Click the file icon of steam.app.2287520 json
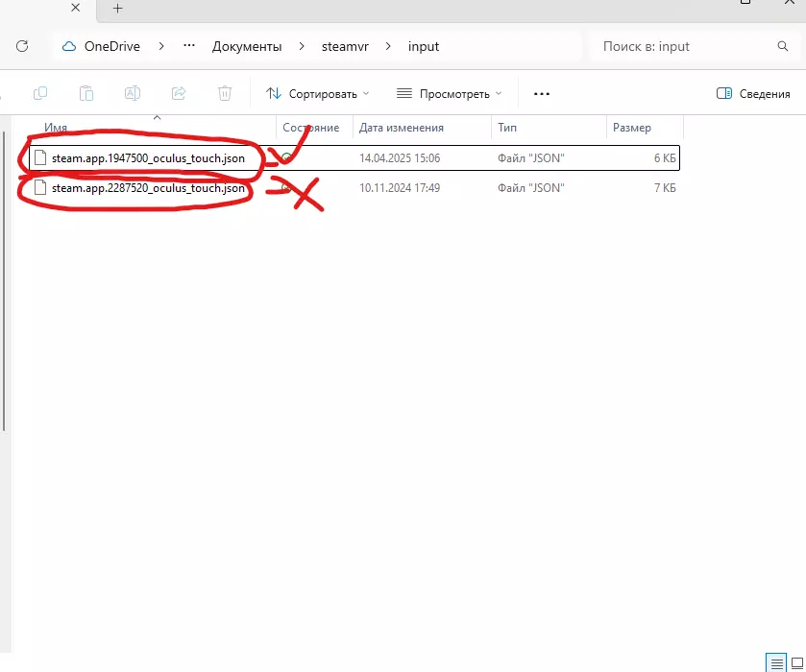The width and height of the screenshot is (806, 672). click(40, 187)
